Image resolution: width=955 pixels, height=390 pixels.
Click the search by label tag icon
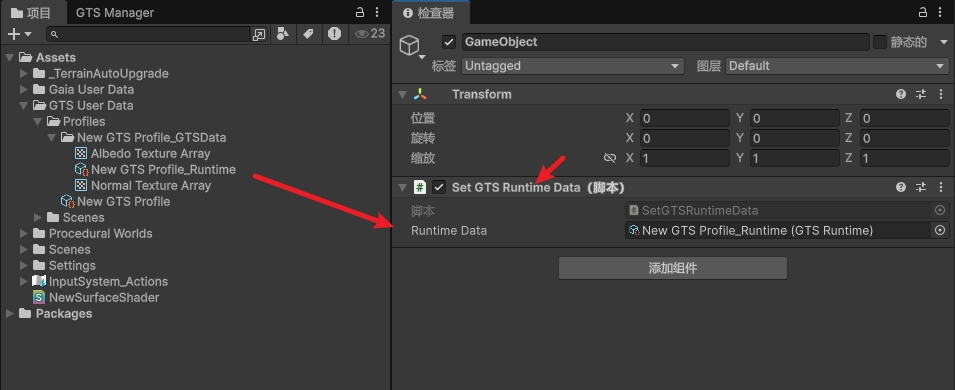click(308, 34)
